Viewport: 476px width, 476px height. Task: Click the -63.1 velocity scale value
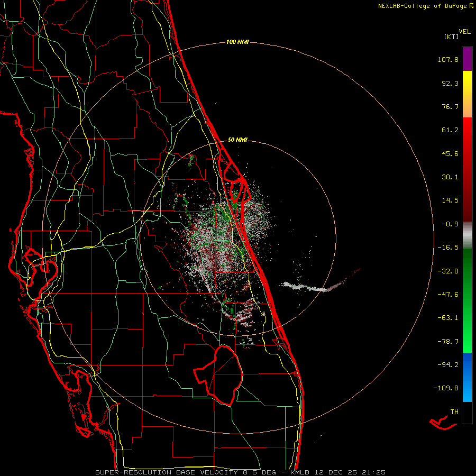click(x=448, y=318)
